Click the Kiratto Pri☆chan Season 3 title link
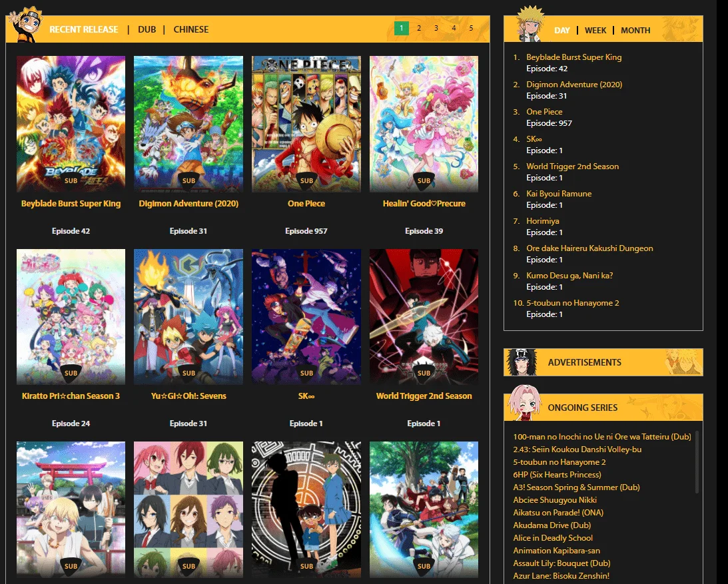This screenshot has height=584, width=728. click(71, 396)
